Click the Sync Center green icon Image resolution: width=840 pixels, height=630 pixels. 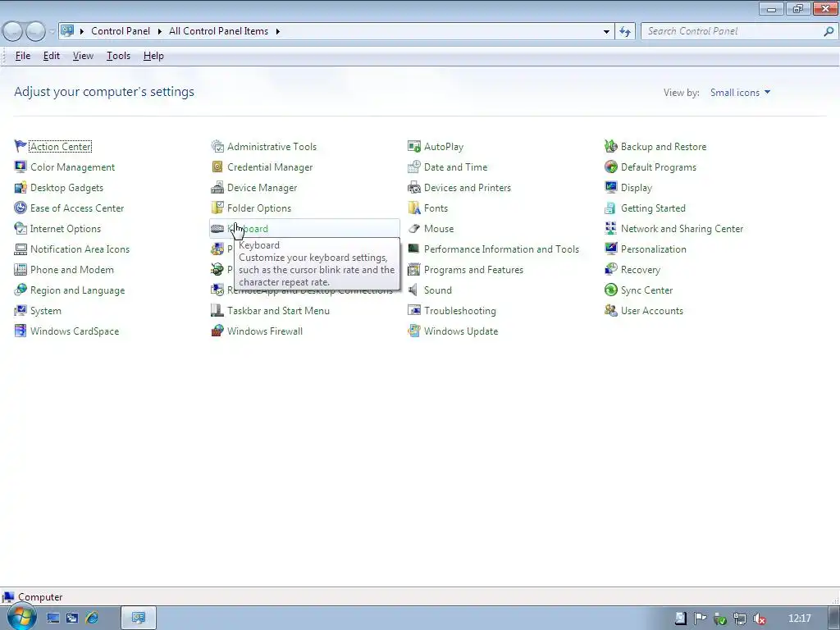click(x=610, y=290)
